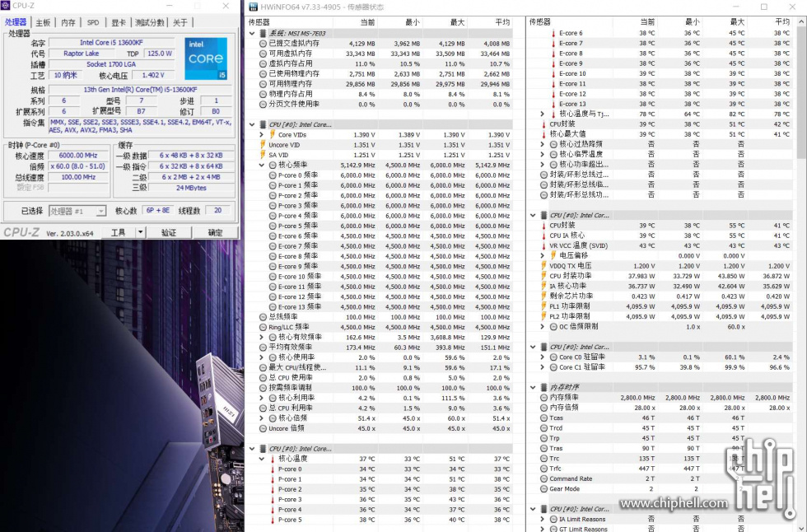The height and width of the screenshot is (532, 807).
Task: Click the 核心速度 value field in CPU-Z
Action: click(78, 156)
